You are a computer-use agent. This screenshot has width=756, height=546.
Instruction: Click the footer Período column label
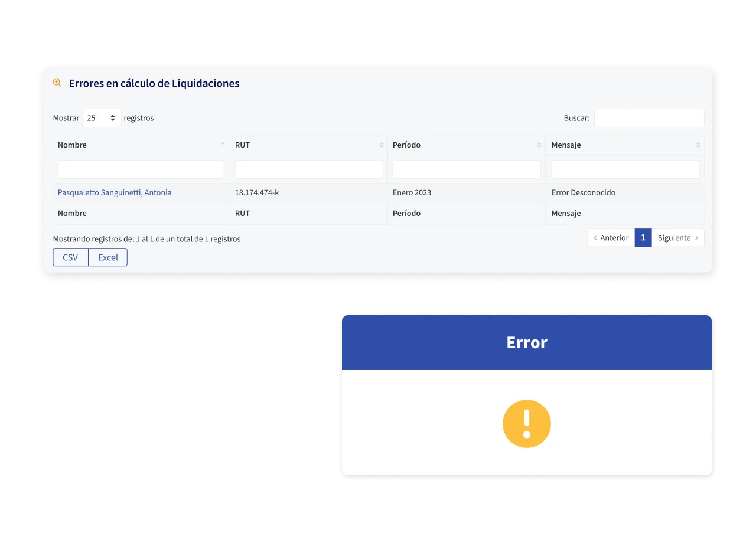click(406, 213)
